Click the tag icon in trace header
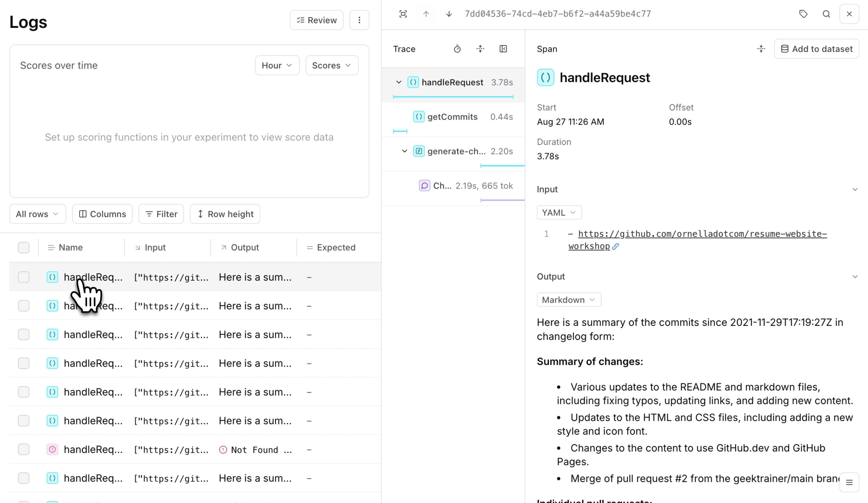The width and height of the screenshot is (868, 503). 803,14
